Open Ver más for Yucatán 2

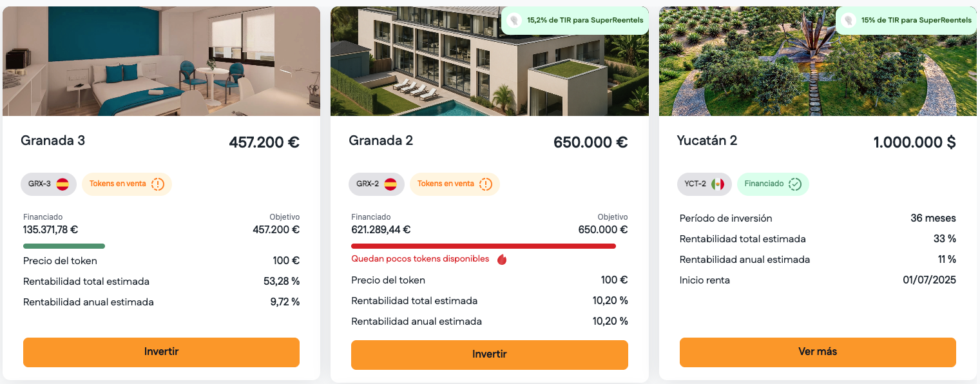818,352
